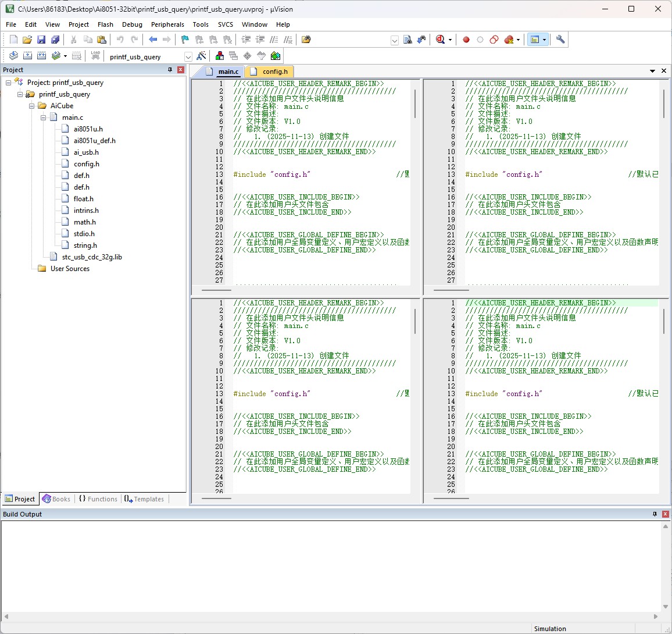The image size is (672, 634).
Task: Click the Build target toolbar icon
Action: coord(27,56)
